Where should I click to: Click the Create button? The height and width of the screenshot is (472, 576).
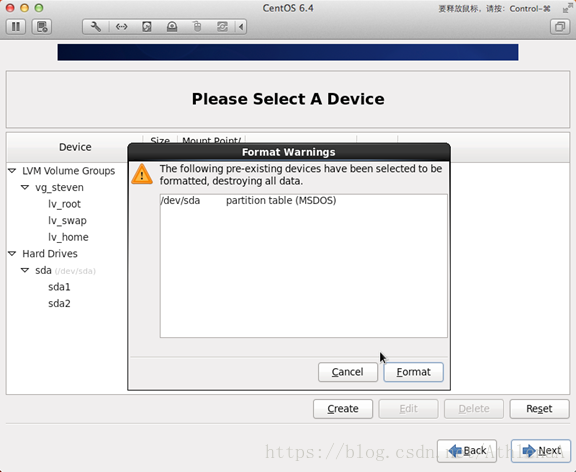point(343,409)
